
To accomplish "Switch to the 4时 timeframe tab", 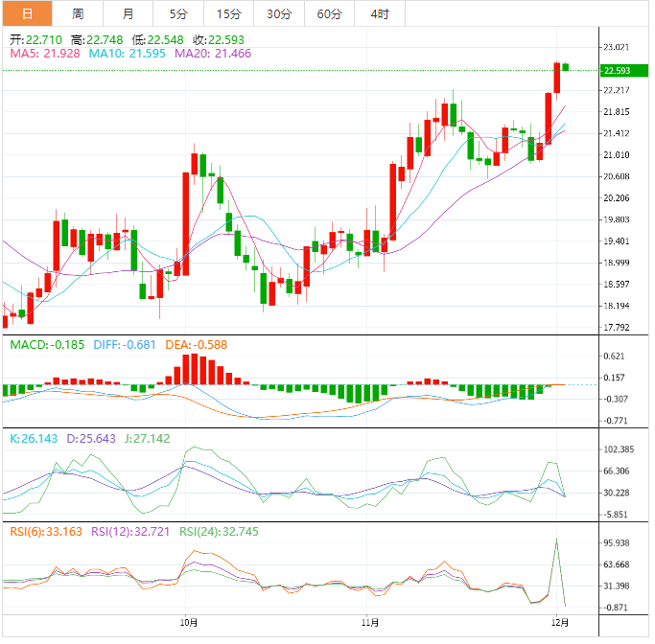I will [379, 13].
